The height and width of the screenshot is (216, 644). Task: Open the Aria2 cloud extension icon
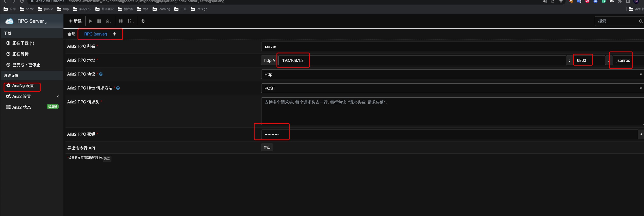[612, 1]
